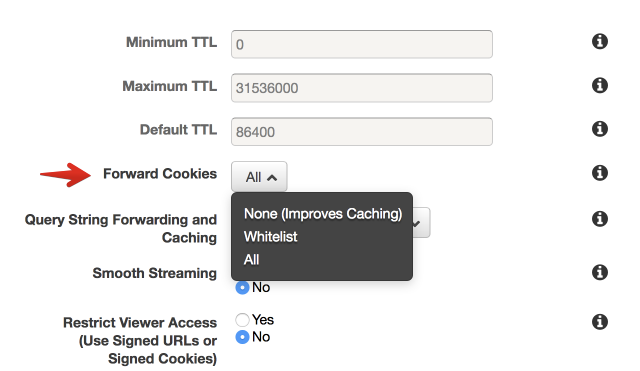The height and width of the screenshot is (371, 640).
Task: Click the Forward Cookies label
Action: (x=160, y=173)
